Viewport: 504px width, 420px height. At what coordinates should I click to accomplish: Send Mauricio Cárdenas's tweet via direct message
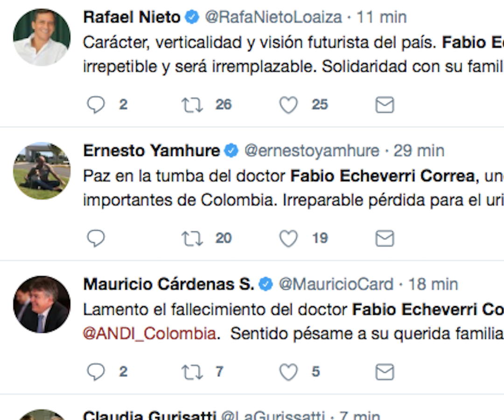(385, 372)
